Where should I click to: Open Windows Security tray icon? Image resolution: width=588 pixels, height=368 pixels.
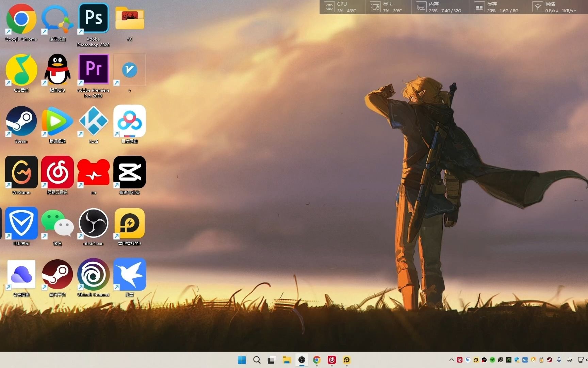(517, 360)
